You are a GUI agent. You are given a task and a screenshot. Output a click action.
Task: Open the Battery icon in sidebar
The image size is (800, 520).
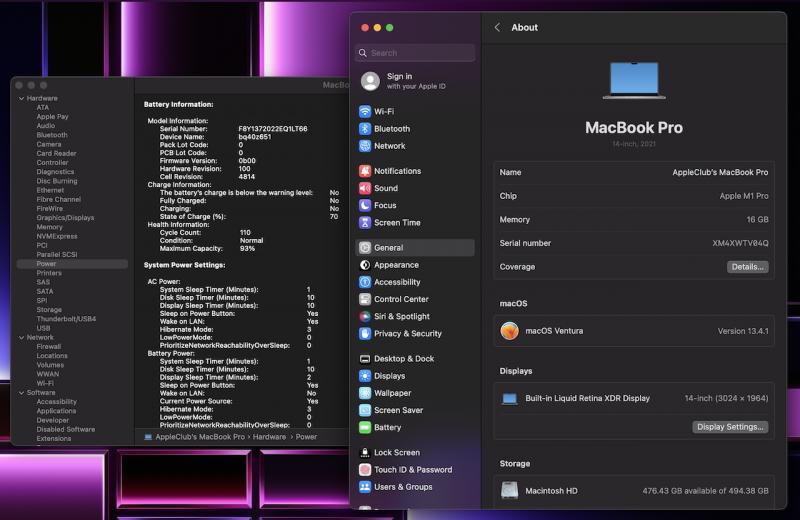(x=365, y=427)
